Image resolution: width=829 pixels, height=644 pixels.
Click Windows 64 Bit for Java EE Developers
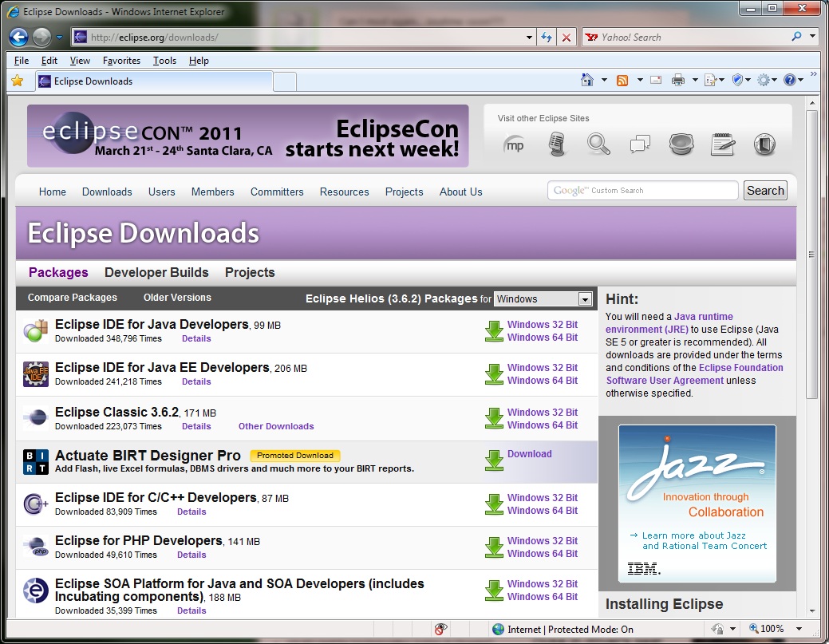point(543,380)
